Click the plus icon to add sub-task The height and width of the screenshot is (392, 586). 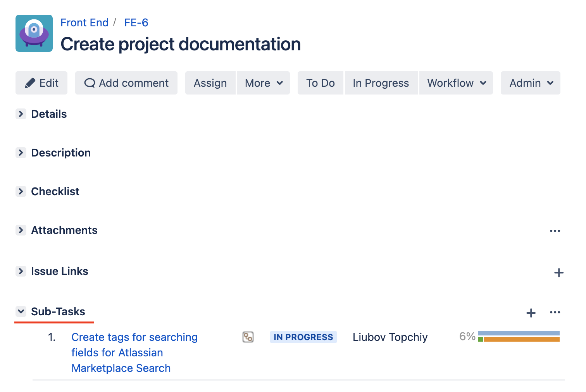click(531, 313)
